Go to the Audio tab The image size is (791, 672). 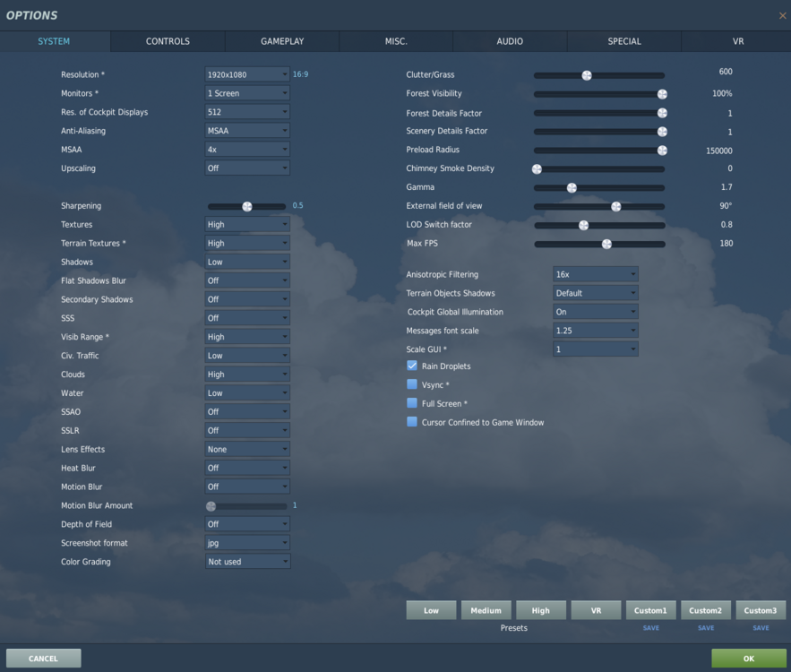click(510, 41)
